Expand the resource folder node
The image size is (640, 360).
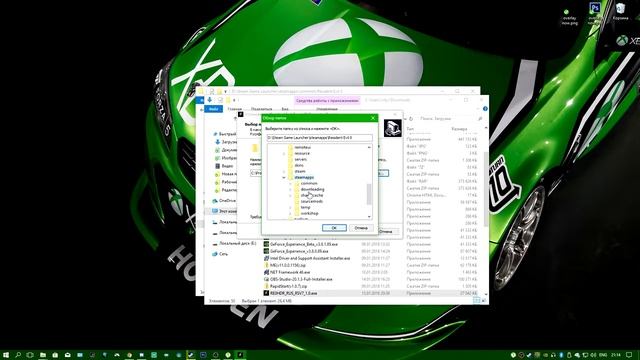(x=284, y=153)
